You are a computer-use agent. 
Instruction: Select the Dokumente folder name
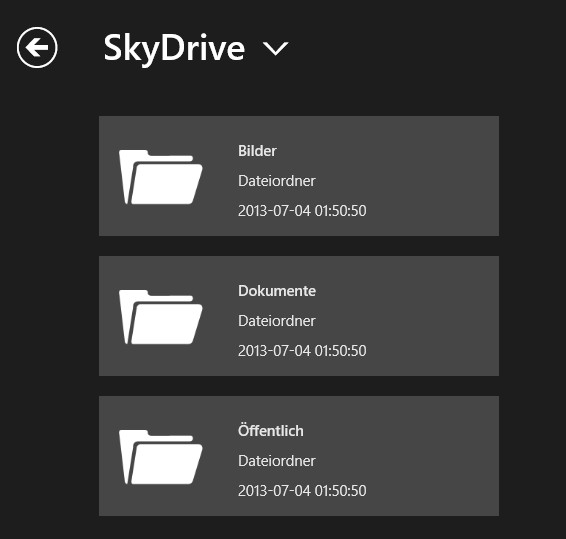277,291
